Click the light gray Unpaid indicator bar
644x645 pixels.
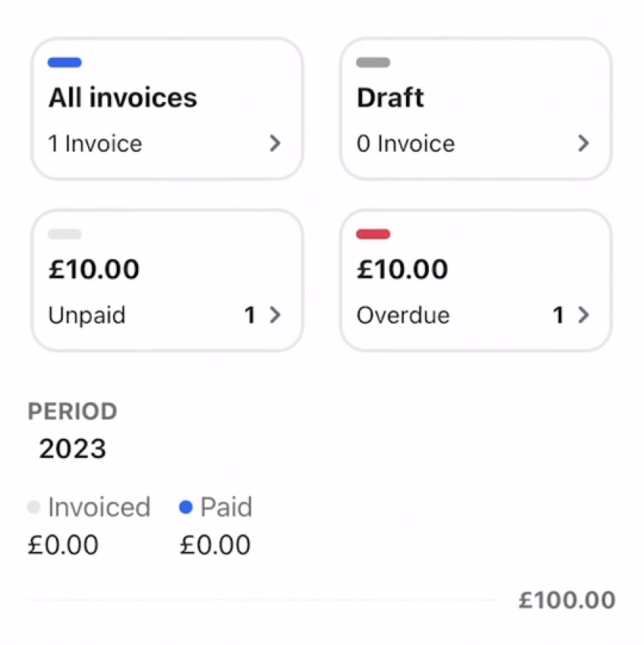pos(65,235)
